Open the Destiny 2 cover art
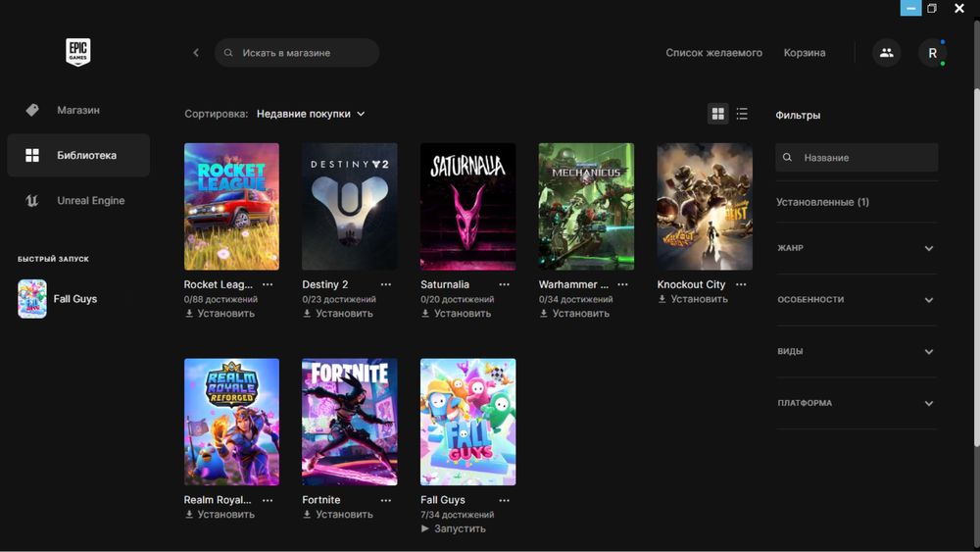The height and width of the screenshot is (552, 980). point(350,207)
